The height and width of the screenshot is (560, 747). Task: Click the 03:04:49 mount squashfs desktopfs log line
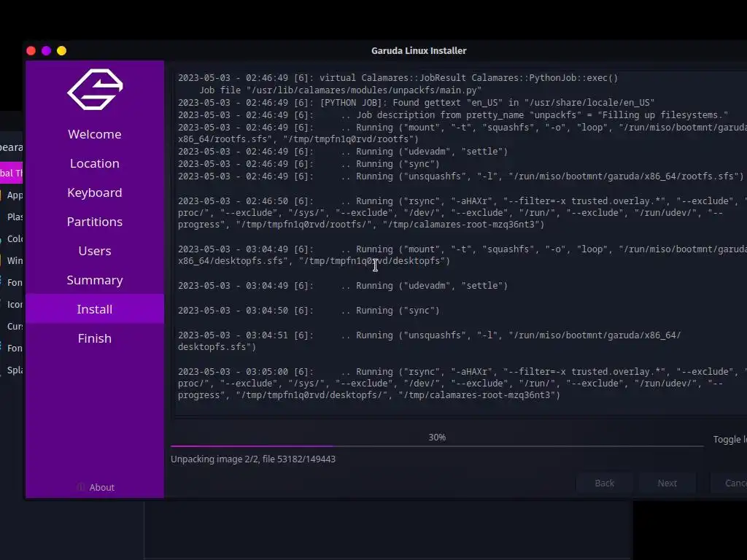(x=462, y=255)
